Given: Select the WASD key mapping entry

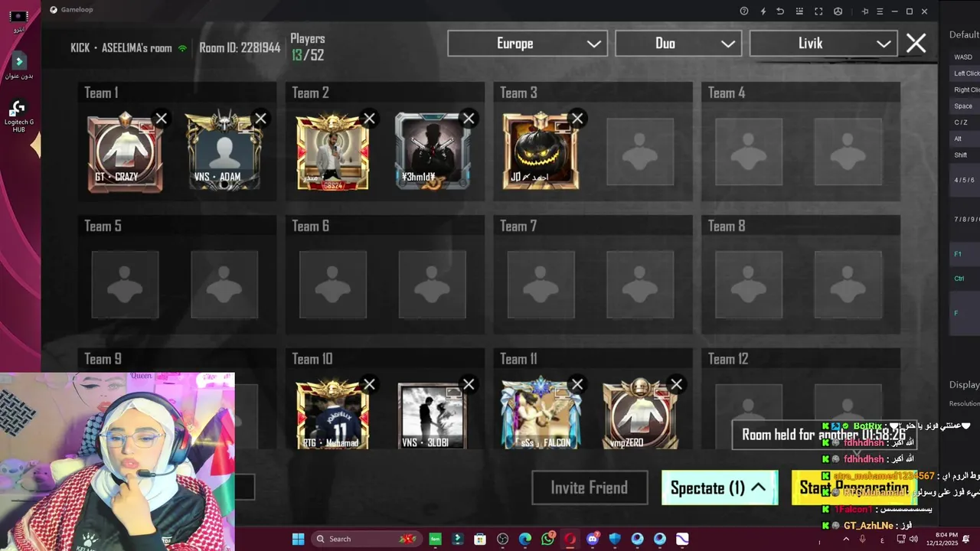Looking at the screenshot, I should pyautogui.click(x=963, y=57).
